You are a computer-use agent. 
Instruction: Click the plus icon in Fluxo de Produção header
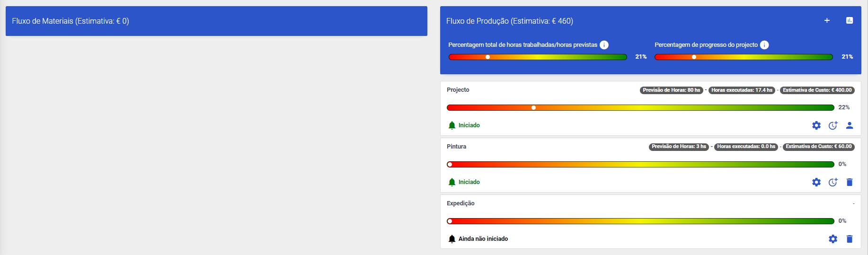click(x=827, y=20)
